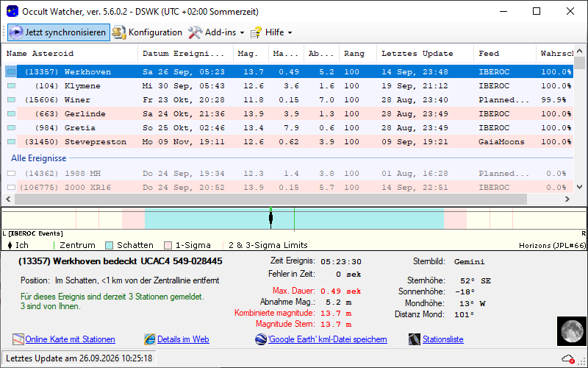The image size is (588, 368).
Task: Select the (104) Klymene event row
Action: pos(289,86)
